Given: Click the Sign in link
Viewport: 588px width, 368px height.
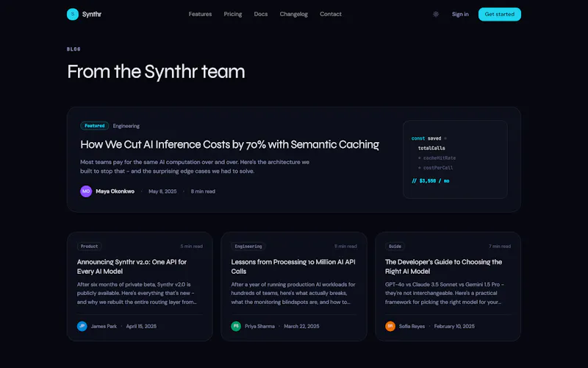Looking at the screenshot, I should (x=460, y=14).
